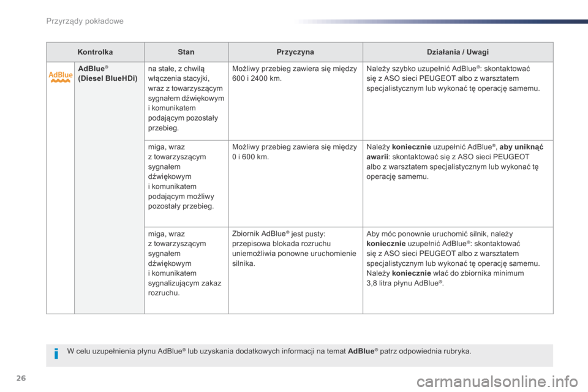Click the 'Przyczyna' column header
588x392 pixels.
tap(295, 52)
